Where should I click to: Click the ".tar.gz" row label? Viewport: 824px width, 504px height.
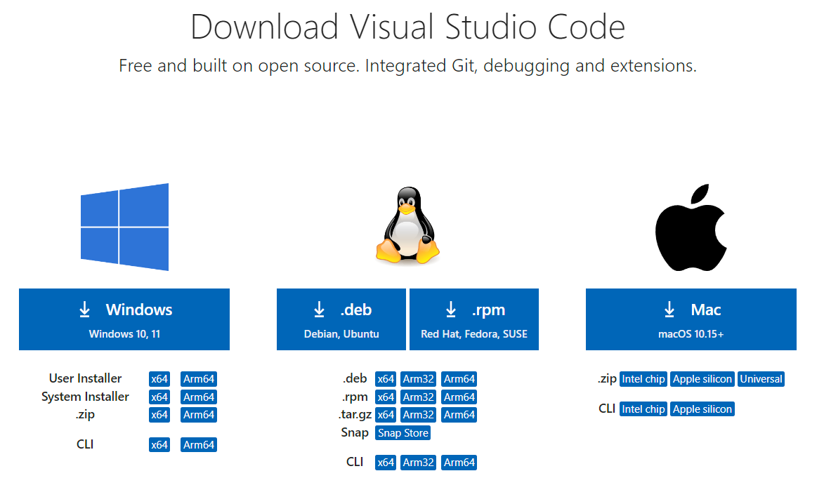(x=355, y=415)
